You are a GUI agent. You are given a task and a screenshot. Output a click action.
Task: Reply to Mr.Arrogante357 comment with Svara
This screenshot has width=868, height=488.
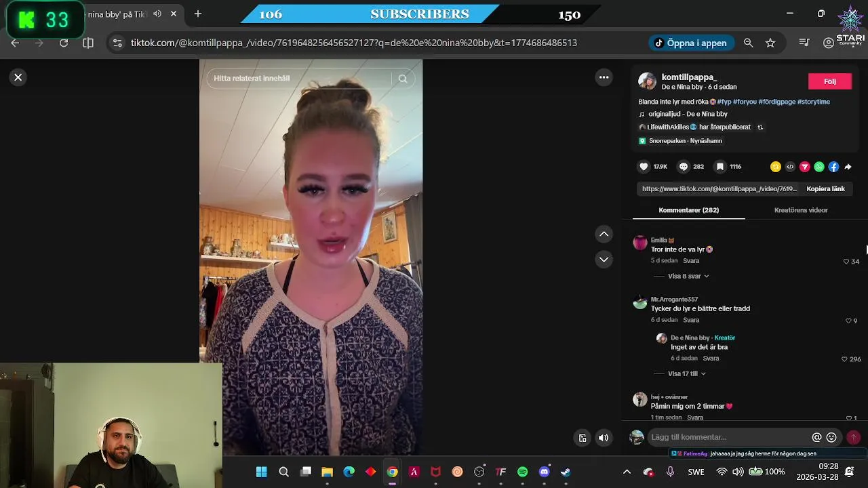(691, 320)
